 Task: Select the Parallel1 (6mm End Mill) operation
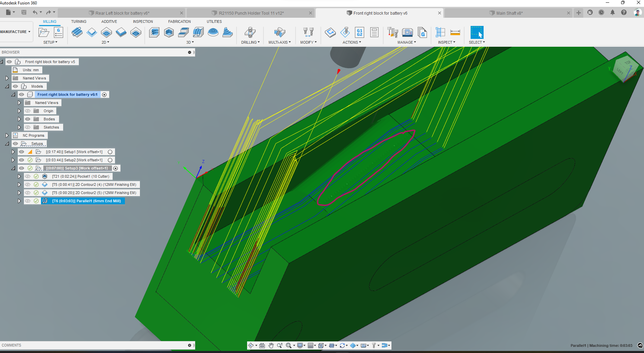pyautogui.click(x=86, y=201)
